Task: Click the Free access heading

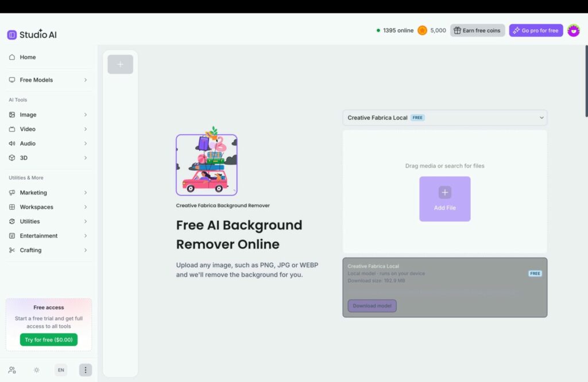Action: [49, 307]
